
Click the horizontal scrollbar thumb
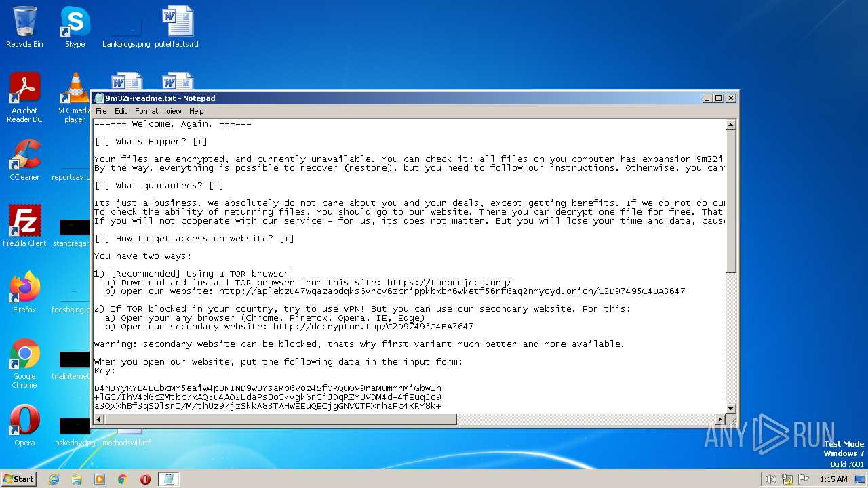pyautogui.click(x=281, y=420)
